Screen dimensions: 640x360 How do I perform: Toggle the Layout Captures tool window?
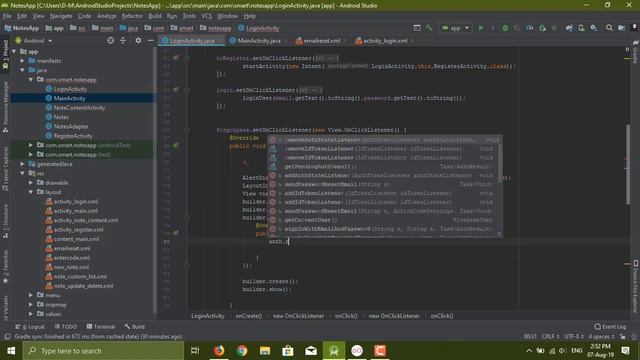click(x=5, y=169)
